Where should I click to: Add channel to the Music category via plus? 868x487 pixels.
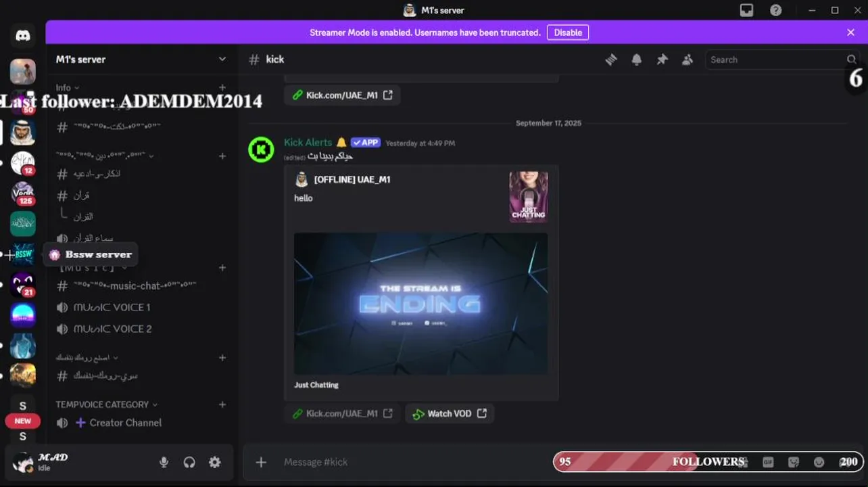tap(222, 268)
